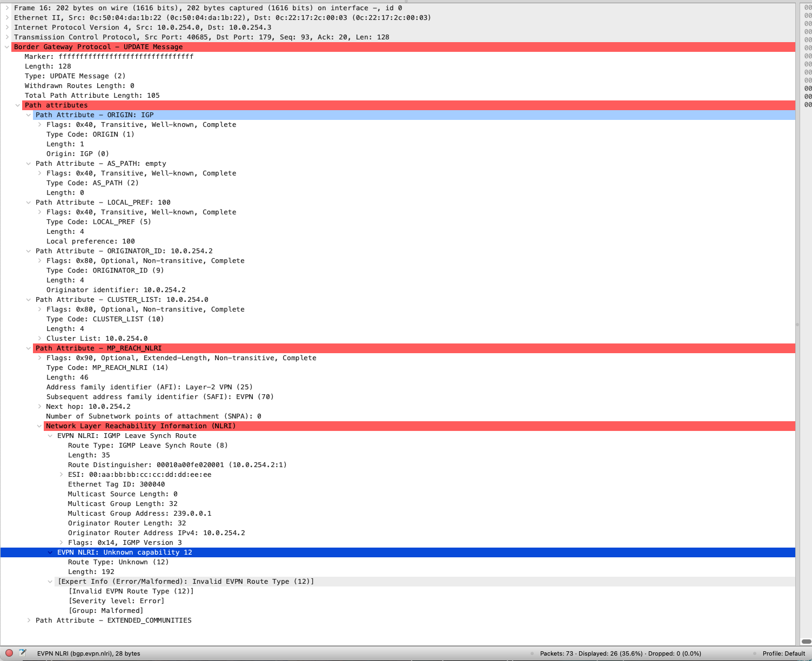Expand the Cluster List 10.0.254.0 entry

pyautogui.click(x=39, y=339)
